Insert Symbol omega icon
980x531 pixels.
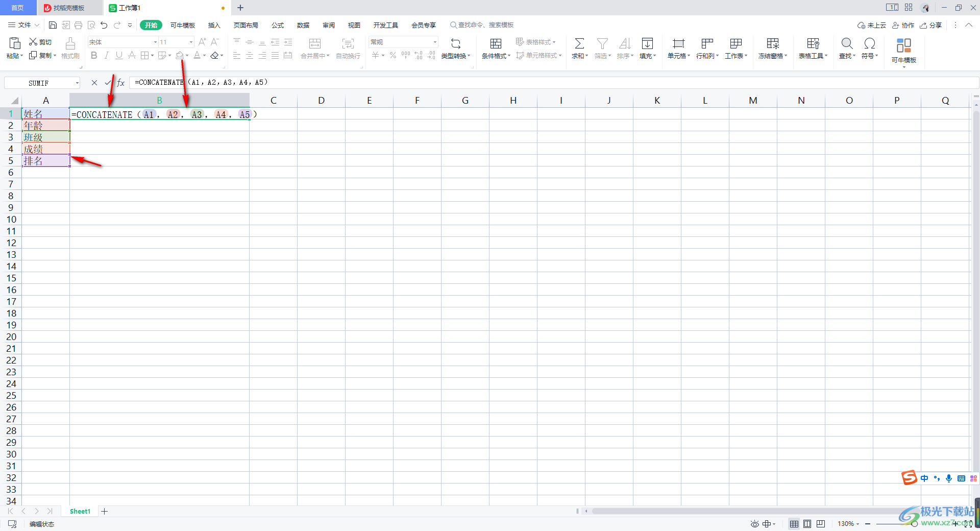(x=870, y=43)
